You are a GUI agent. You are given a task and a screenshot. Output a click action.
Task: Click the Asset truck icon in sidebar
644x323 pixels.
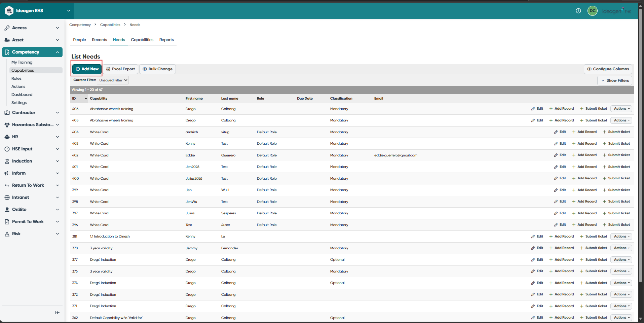7,40
